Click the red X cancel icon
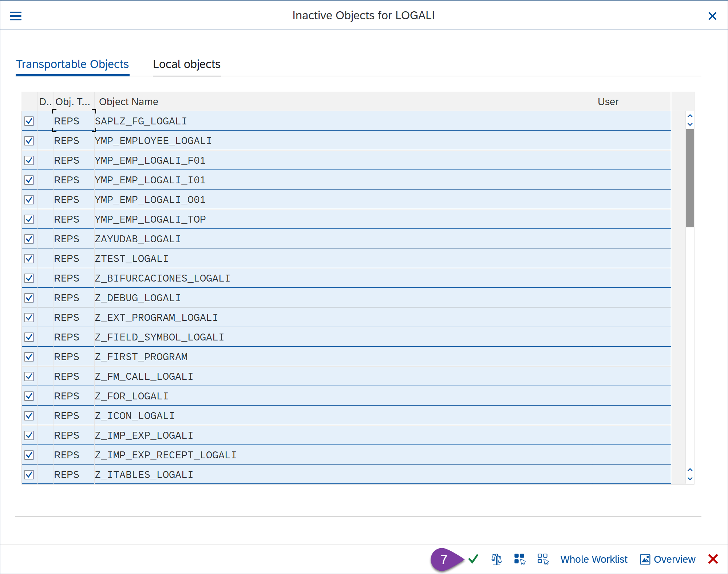Viewport: 728px width, 574px height. point(713,559)
